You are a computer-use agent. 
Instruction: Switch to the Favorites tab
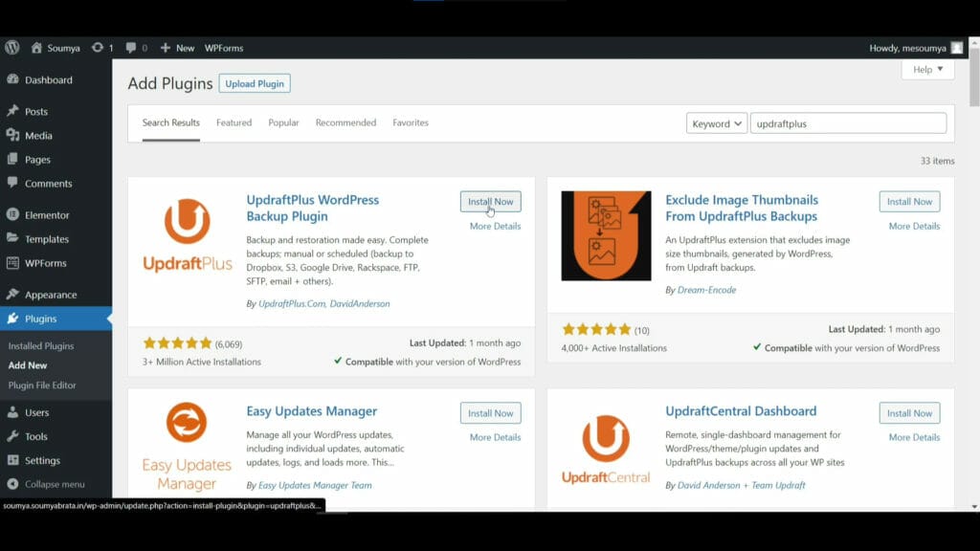click(x=411, y=122)
